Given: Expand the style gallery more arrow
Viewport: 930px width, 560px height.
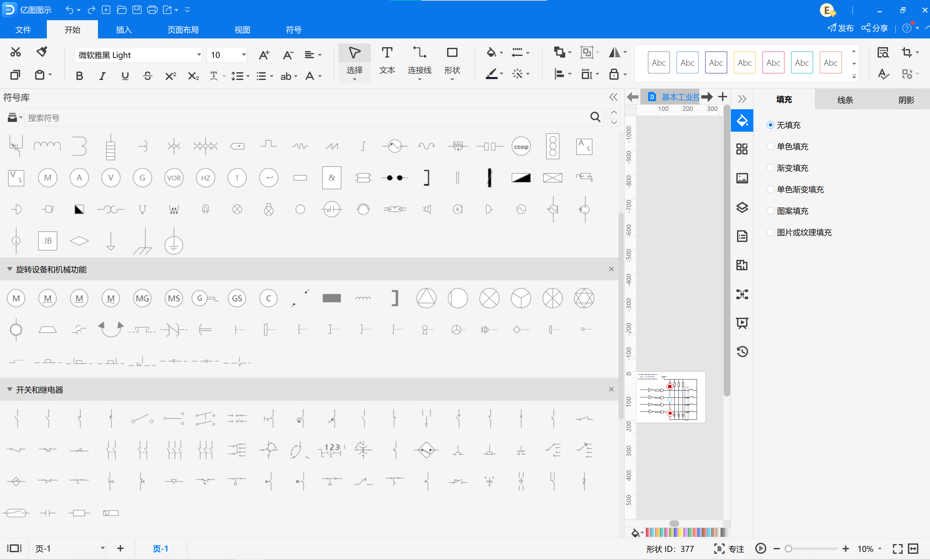Looking at the screenshot, I should point(854,76).
